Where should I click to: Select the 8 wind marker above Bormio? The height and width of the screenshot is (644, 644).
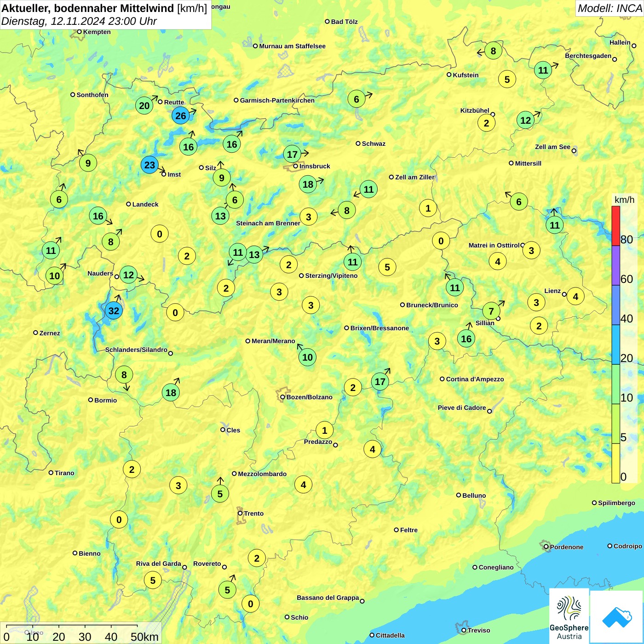click(124, 374)
